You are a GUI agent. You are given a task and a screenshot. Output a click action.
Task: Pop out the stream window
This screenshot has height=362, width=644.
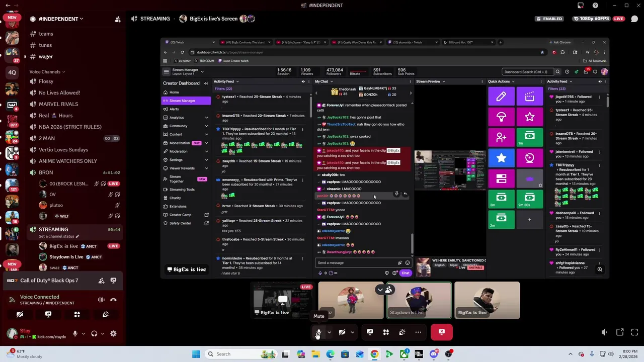(x=620, y=332)
